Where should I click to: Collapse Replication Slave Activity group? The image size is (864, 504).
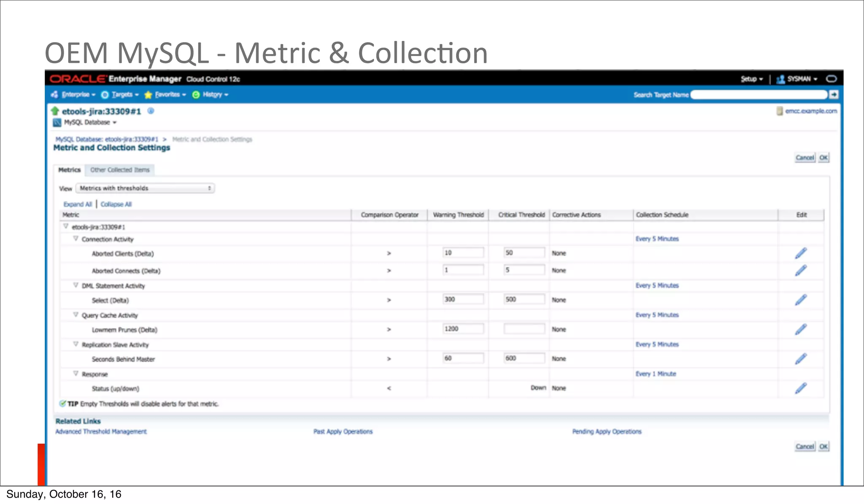(x=76, y=344)
